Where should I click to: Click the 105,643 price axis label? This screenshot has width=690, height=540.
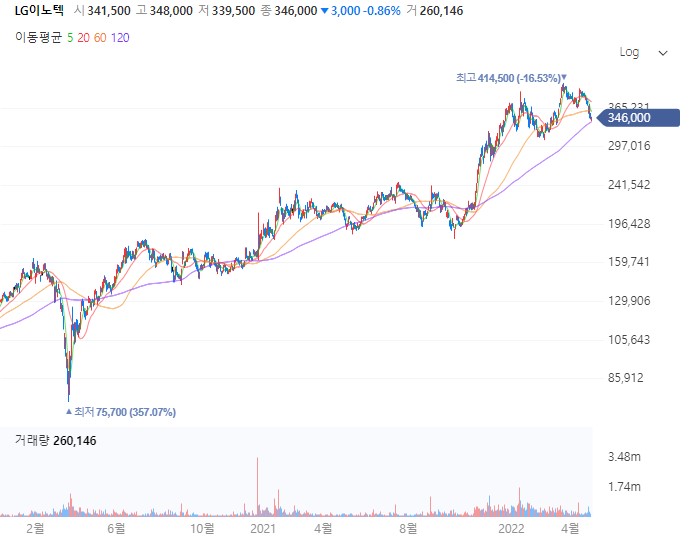(x=629, y=339)
